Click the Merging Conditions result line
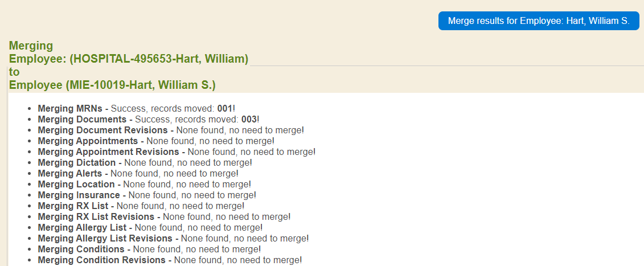 coord(149,249)
